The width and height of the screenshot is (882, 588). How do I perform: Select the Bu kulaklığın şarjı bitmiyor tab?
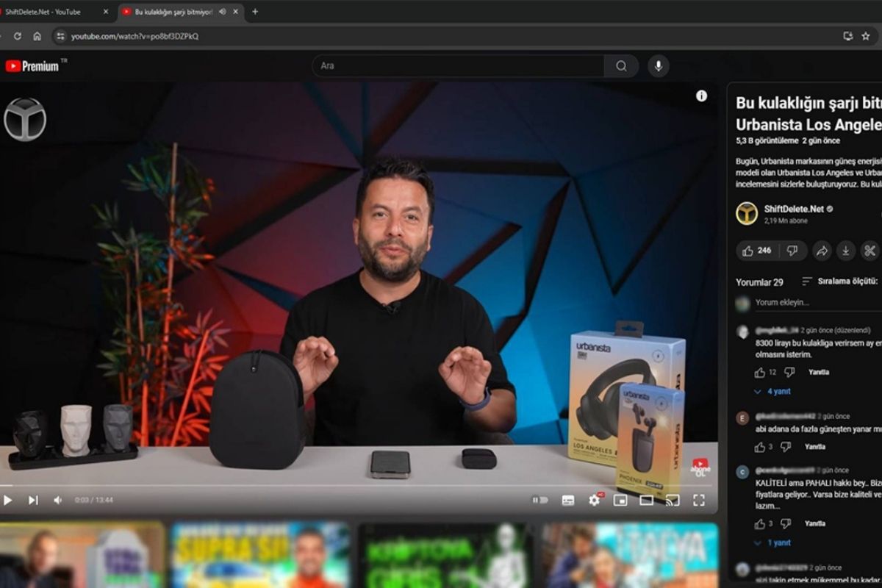[173, 12]
